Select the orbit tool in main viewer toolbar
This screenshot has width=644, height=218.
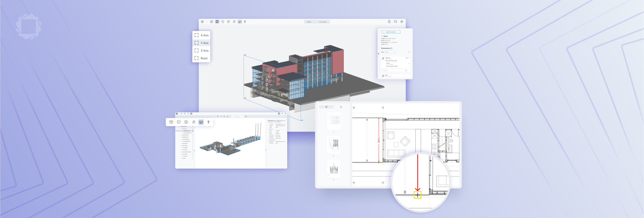[x=240, y=22]
